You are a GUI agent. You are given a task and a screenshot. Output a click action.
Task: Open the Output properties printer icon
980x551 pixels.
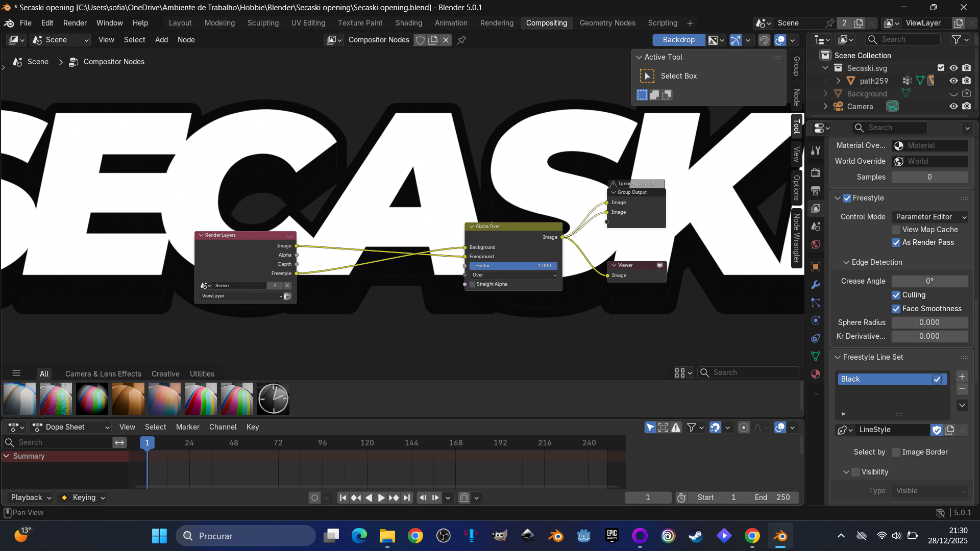click(x=816, y=191)
